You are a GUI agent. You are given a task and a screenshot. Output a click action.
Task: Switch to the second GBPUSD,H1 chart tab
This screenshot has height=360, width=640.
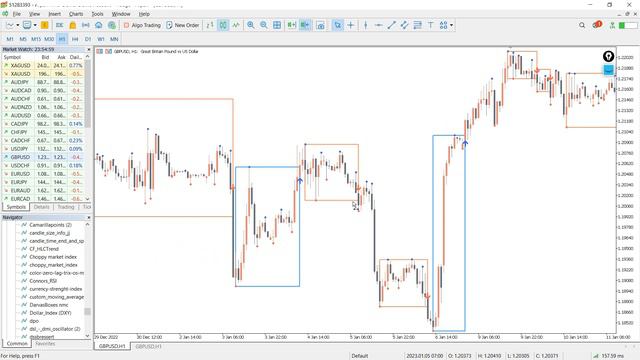tap(148, 346)
